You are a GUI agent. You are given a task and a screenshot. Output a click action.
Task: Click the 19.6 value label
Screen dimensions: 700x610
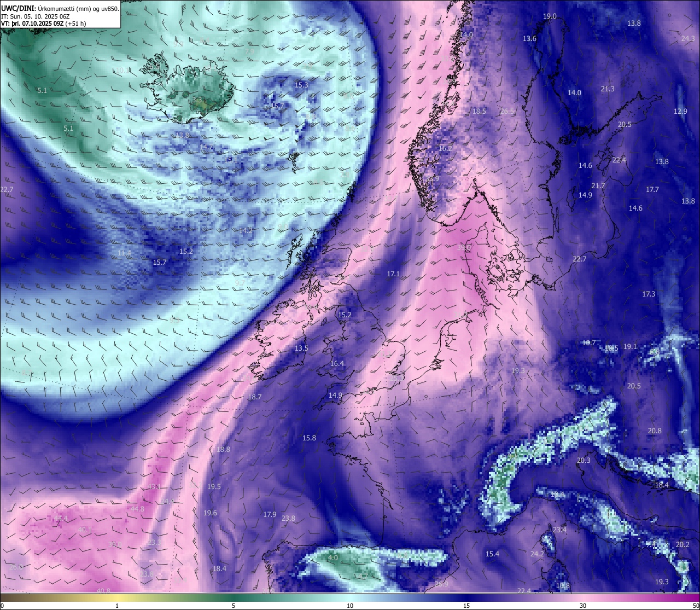210,513
